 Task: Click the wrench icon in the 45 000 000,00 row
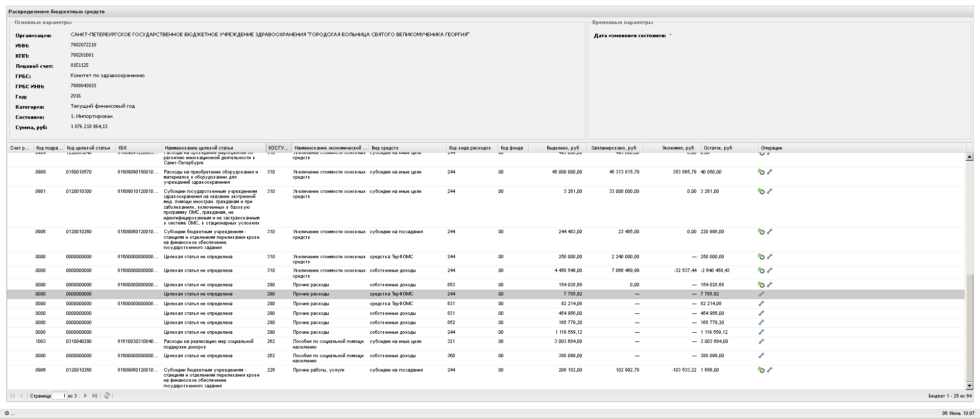tap(770, 172)
